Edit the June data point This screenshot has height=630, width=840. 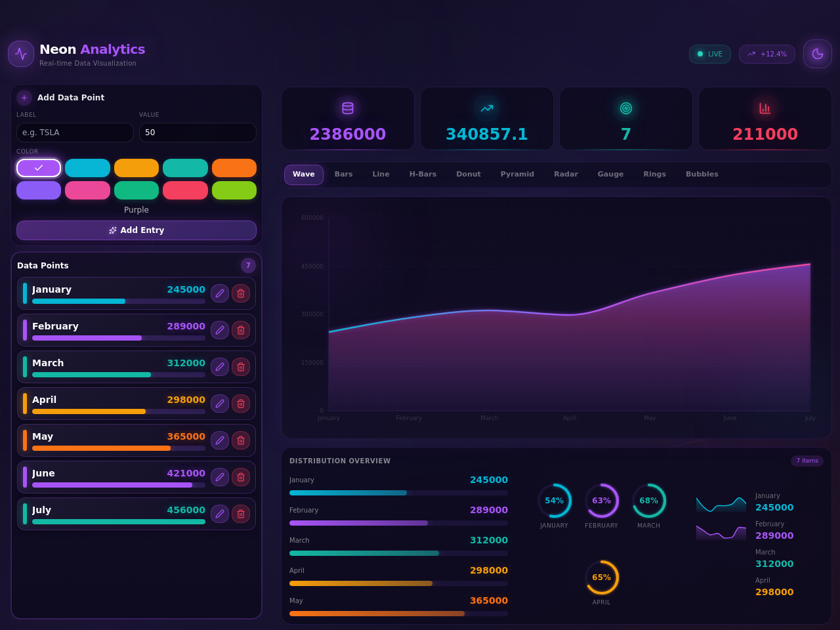(220, 477)
